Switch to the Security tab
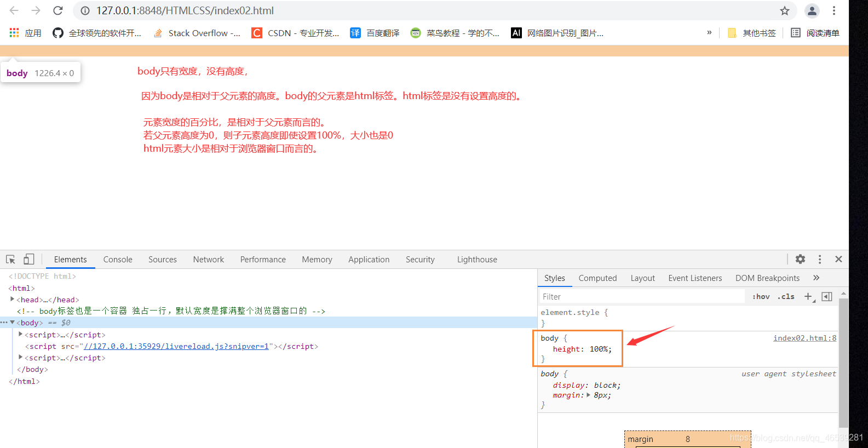Screen dimensions: 868x448 coord(420,260)
